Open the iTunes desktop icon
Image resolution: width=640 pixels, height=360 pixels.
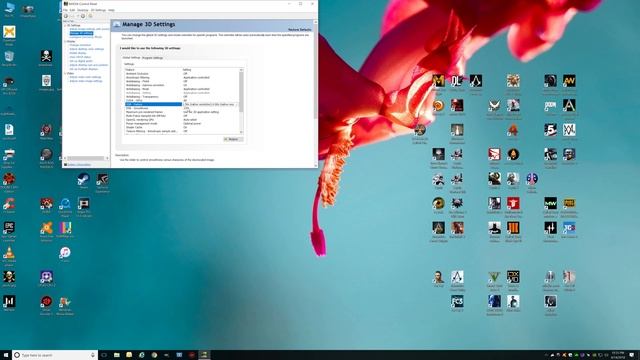(x=65, y=254)
